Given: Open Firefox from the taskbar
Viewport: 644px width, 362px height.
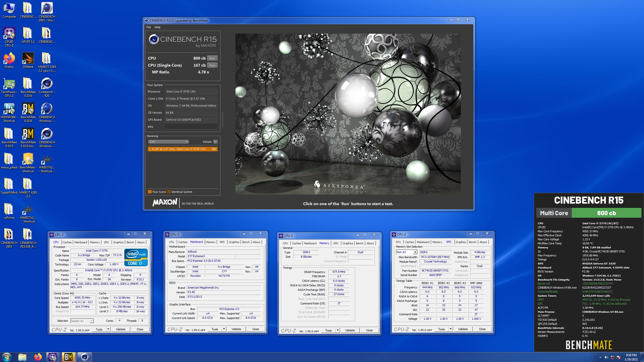Looking at the screenshot, I should pyautogui.click(x=38, y=357).
